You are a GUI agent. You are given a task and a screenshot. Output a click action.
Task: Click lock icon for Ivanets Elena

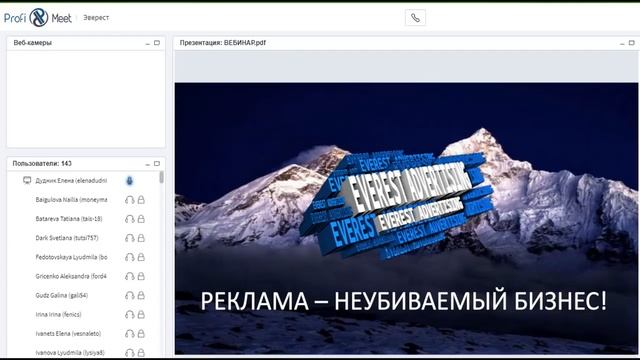click(141, 334)
